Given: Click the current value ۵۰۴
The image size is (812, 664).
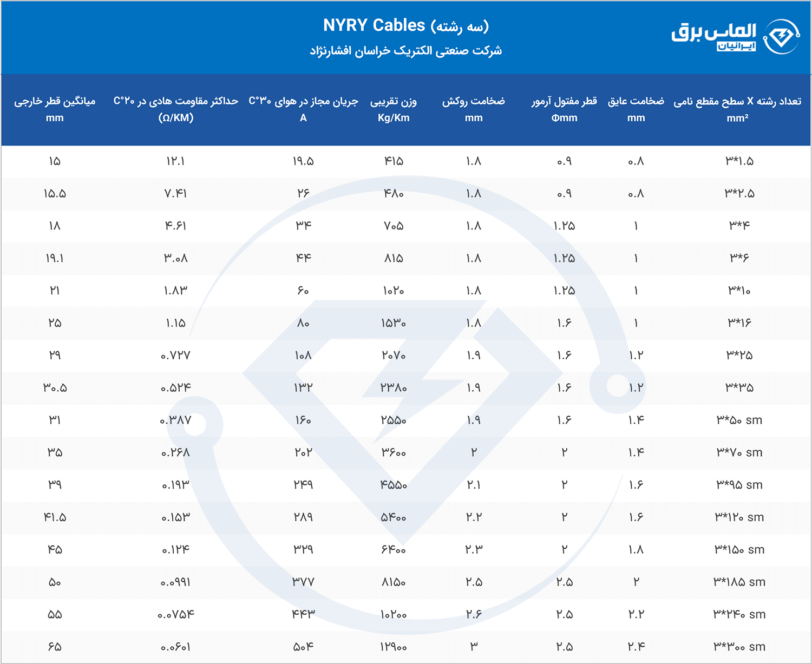Looking at the screenshot, I should coord(303,647).
